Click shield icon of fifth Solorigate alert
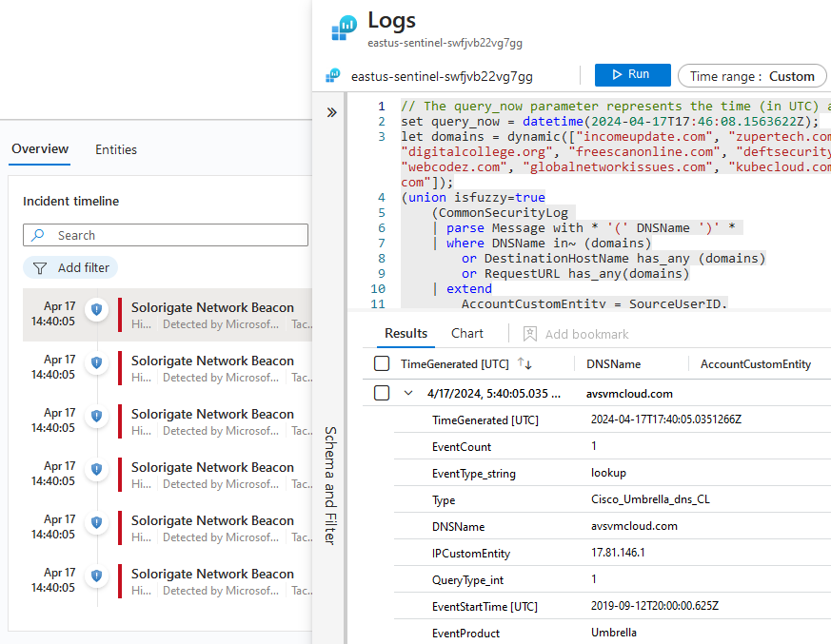 [x=96, y=522]
